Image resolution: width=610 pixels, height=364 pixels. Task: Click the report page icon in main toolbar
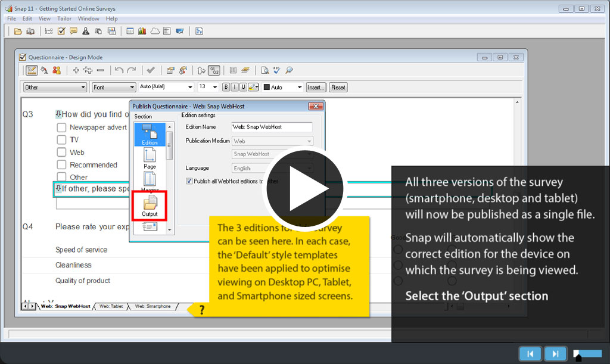(167, 31)
